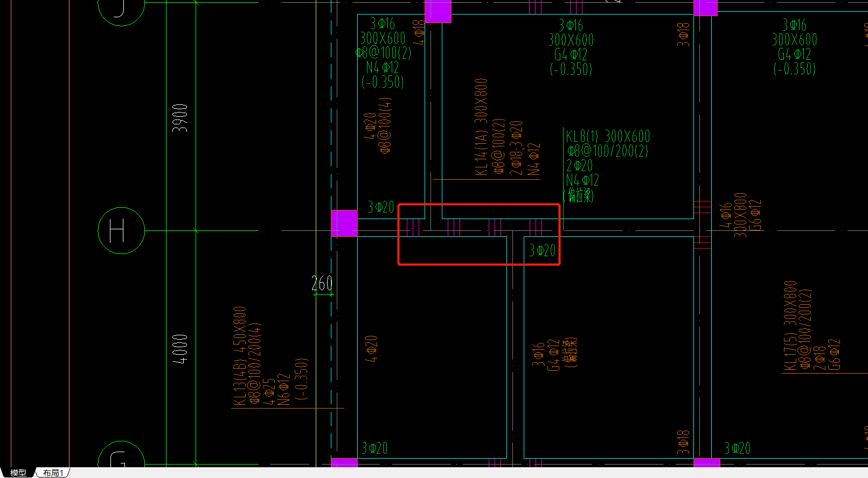
Task: Select the 3900 dimension text
Action: [180, 118]
